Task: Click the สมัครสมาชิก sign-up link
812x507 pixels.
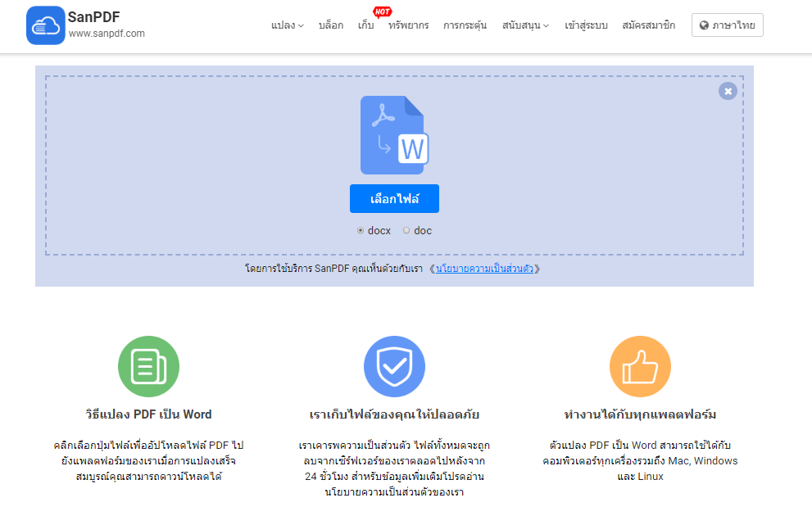Action: (x=648, y=25)
